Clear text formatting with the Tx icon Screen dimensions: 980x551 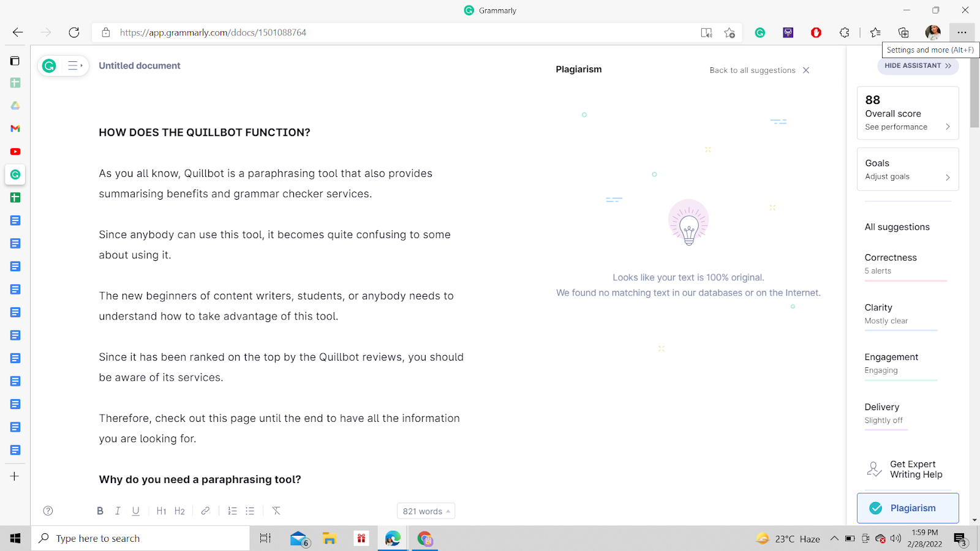click(x=276, y=511)
